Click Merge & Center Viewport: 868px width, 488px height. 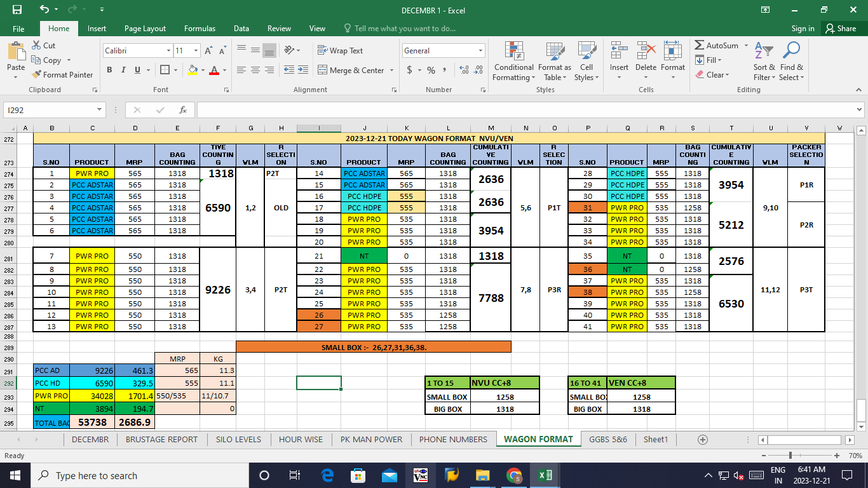point(351,70)
